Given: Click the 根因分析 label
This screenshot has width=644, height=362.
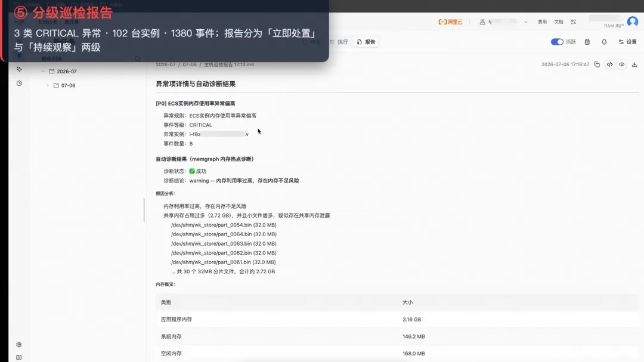Looking at the screenshot, I should pyautogui.click(x=166, y=194).
